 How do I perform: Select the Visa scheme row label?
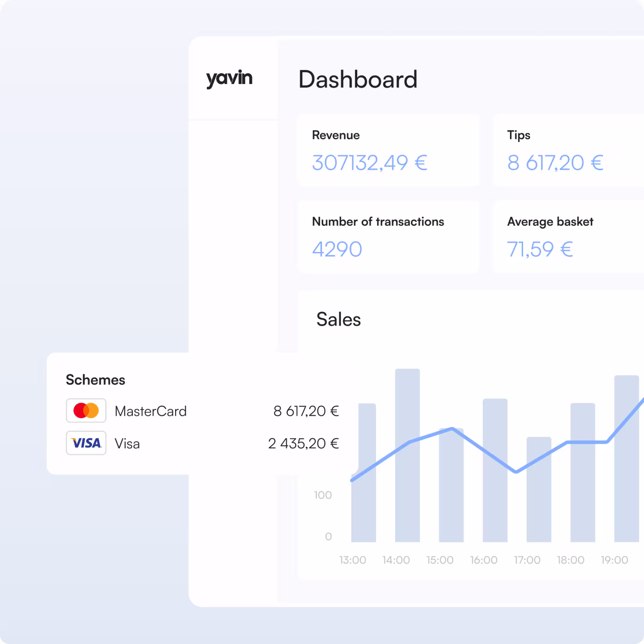point(127,444)
